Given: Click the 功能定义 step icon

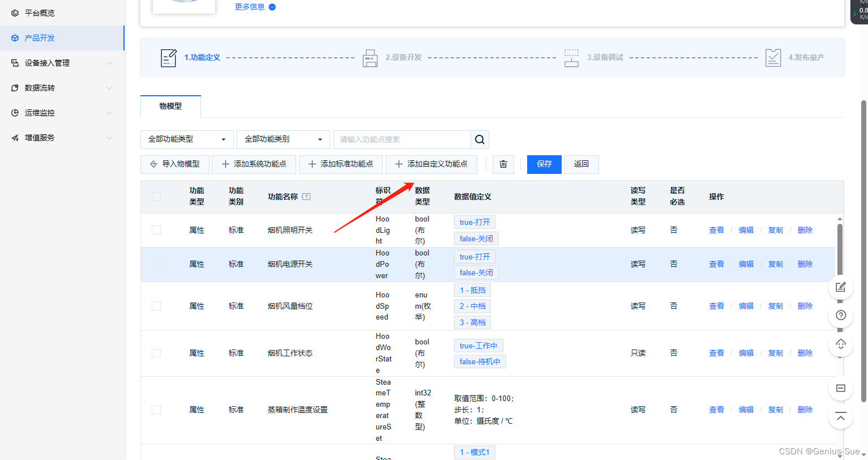Looking at the screenshot, I should point(169,58).
